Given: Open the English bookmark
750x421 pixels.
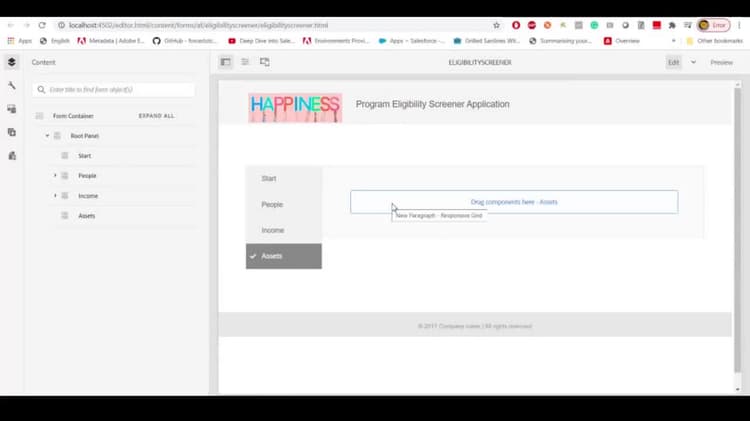Looking at the screenshot, I should point(55,41).
